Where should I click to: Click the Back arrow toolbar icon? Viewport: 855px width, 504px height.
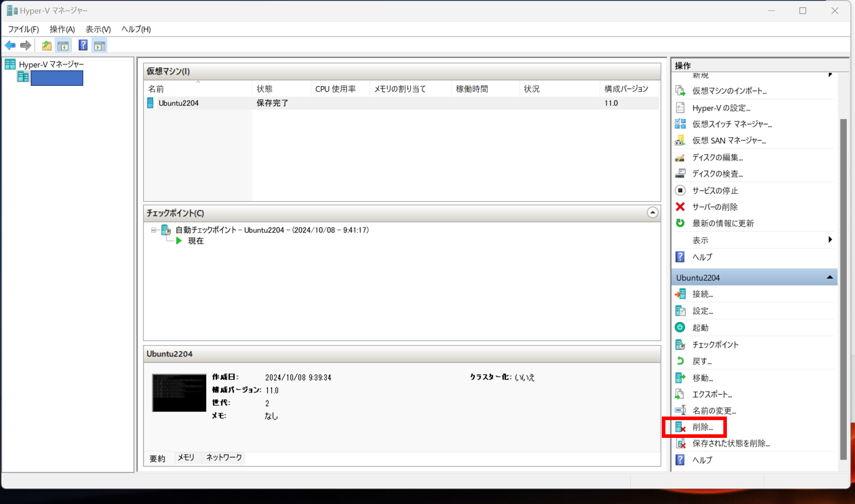click(x=10, y=45)
